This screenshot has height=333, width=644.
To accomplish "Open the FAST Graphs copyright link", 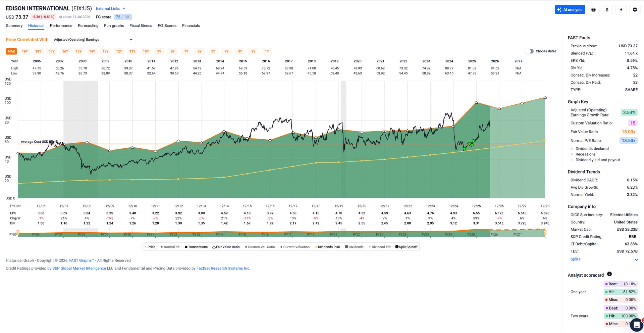I will coord(82,260).
